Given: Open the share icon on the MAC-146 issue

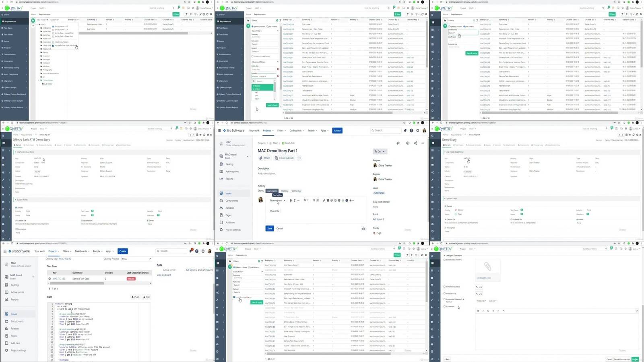Looking at the screenshot, I should point(415,143).
